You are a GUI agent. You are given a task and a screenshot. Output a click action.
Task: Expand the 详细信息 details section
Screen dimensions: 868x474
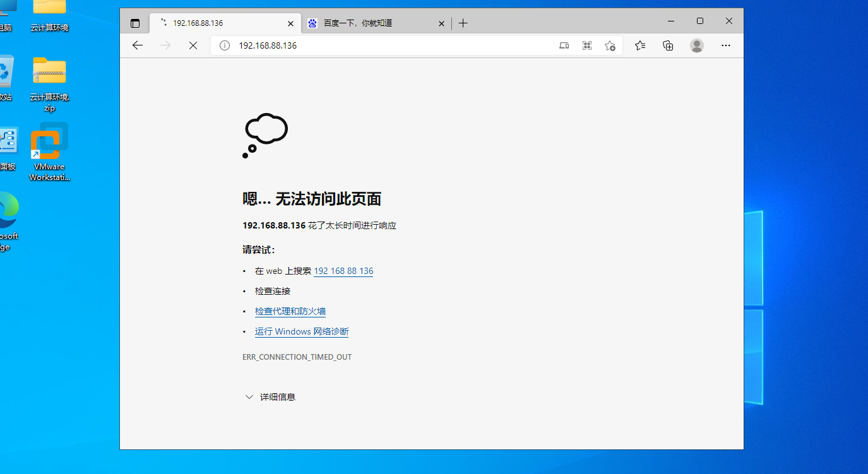coord(270,397)
